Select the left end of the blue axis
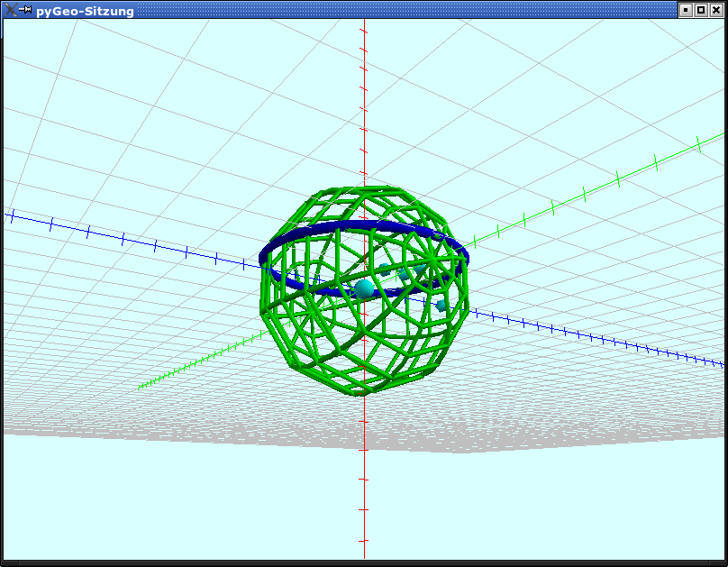The image size is (728, 567). (11, 215)
